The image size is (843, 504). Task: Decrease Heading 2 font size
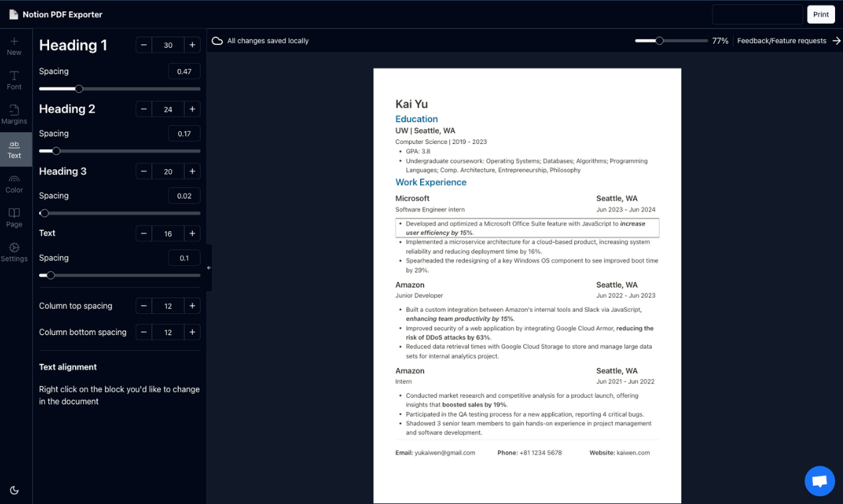[144, 109]
